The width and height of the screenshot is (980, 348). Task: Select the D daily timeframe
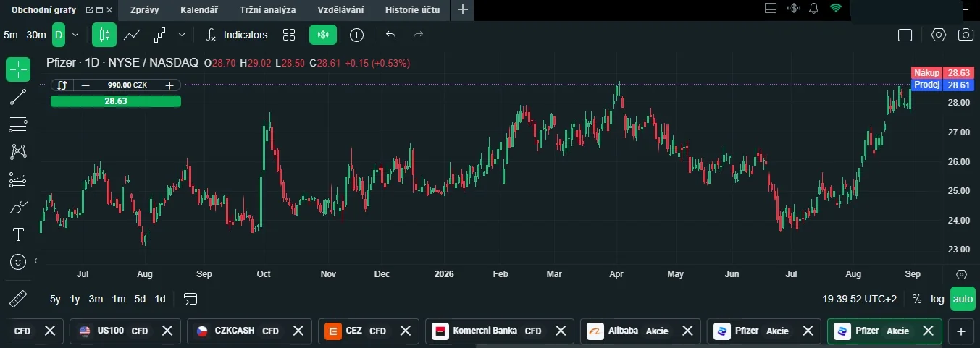(x=59, y=35)
